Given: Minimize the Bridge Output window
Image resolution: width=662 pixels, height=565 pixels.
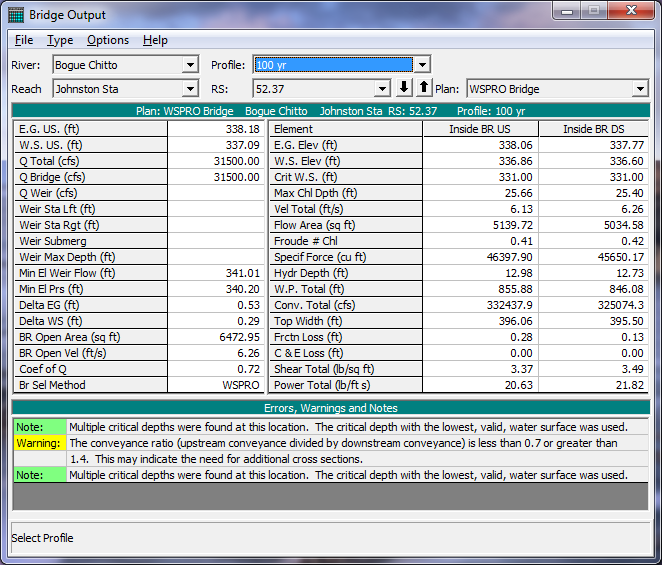Looking at the screenshot, I should coord(567,10).
